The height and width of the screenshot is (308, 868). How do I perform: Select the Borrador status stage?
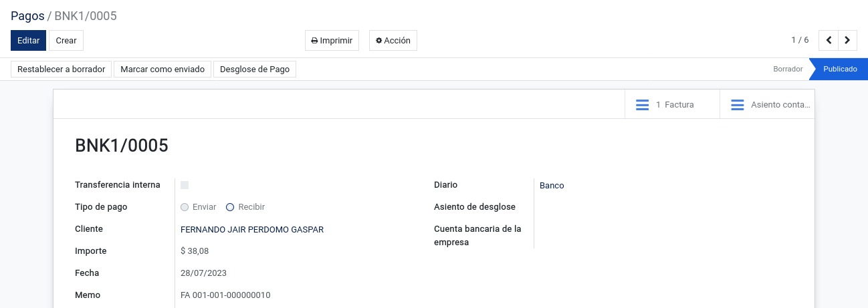(x=788, y=69)
